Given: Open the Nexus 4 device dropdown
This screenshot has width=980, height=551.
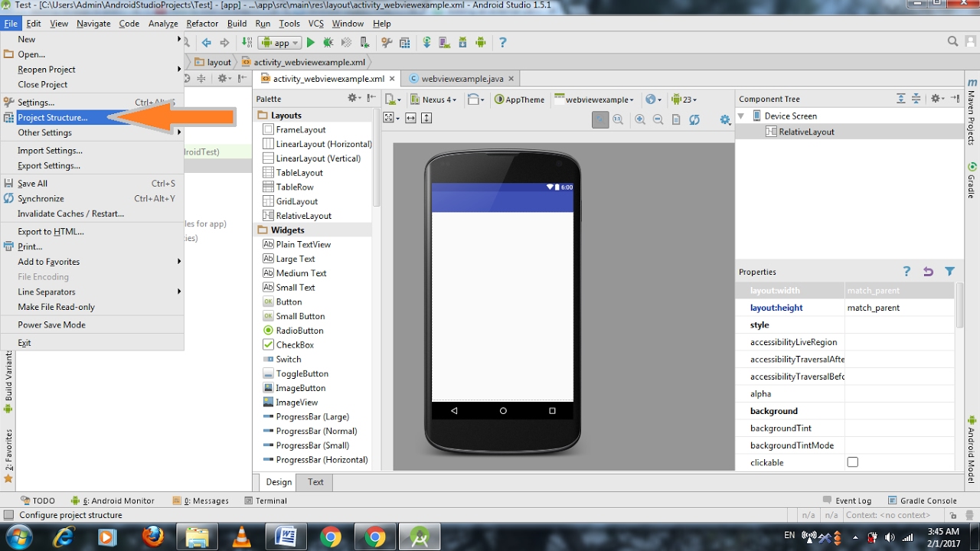Looking at the screenshot, I should coord(433,99).
